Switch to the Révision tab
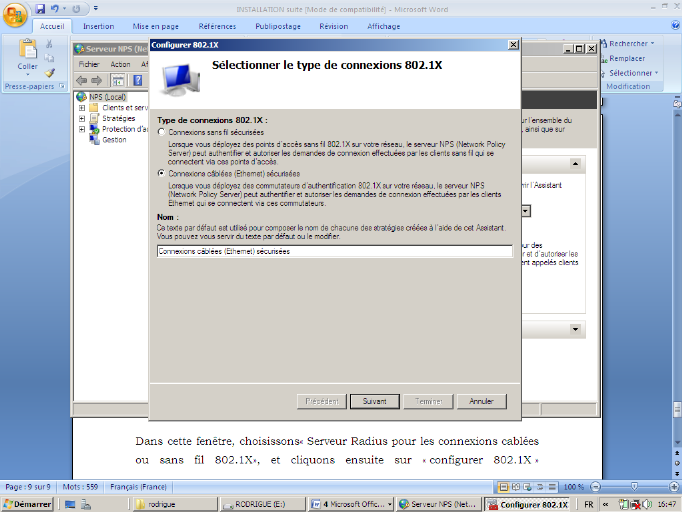 tap(334, 27)
